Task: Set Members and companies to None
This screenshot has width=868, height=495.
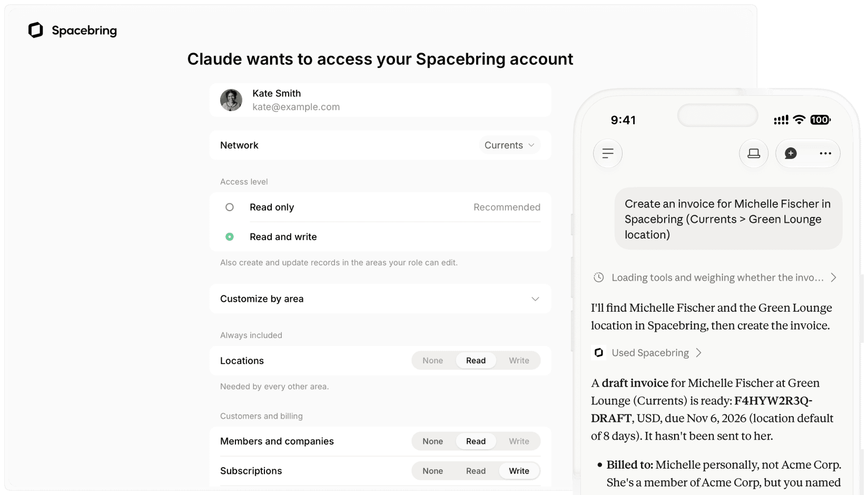Action: [x=432, y=441]
